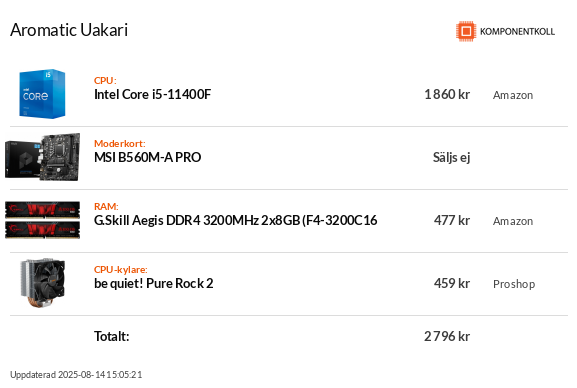Open the MSI B560M-A PRO product name
The height and width of the screenshot is (388, 577).
148,158
